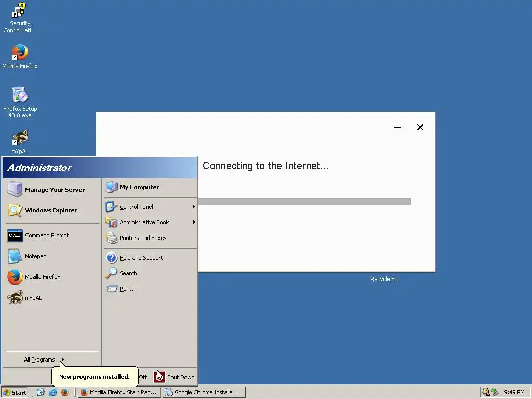
Task: Expand All Programs list
Action: (x=44, y=360)
